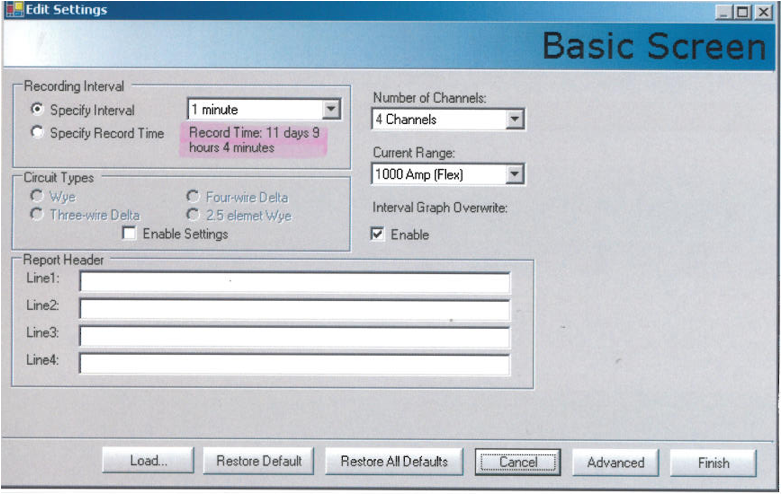
Task: Maximize the Edit Settings window
Action: click(x=743, y=11)
